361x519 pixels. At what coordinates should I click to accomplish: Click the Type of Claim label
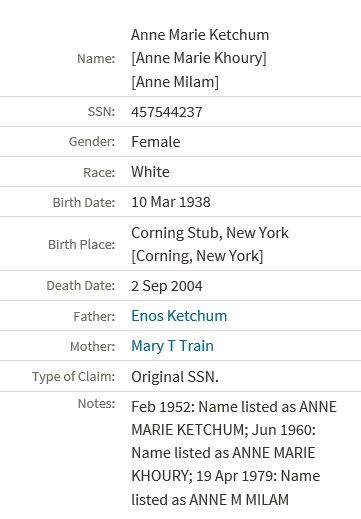[74, 377]
